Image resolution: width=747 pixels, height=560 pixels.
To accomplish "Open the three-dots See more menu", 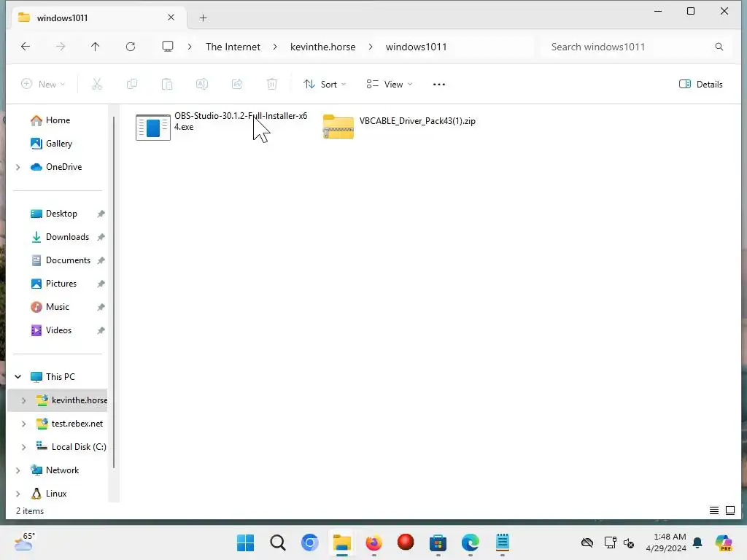I will pos(438,85).
